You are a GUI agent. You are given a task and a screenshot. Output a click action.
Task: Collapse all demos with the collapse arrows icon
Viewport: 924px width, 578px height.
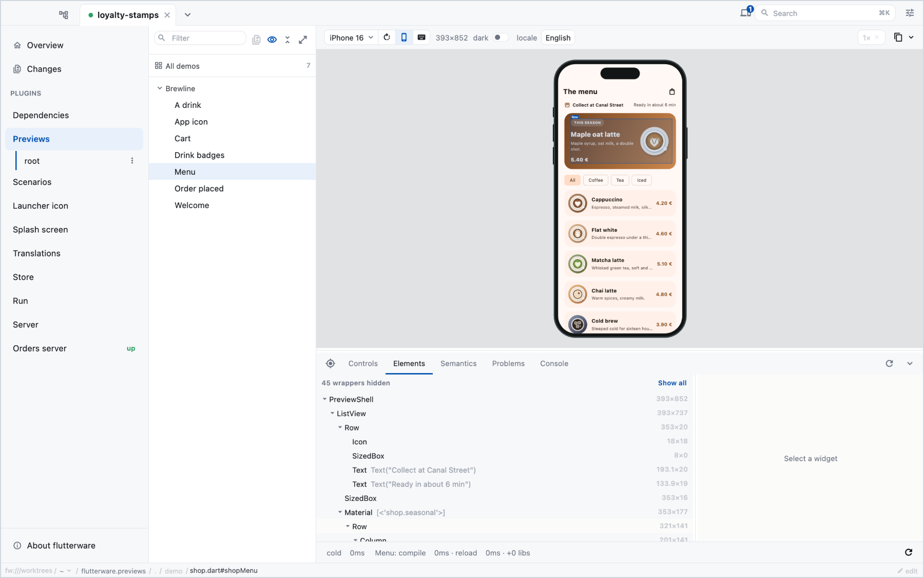tap(287, 39)
